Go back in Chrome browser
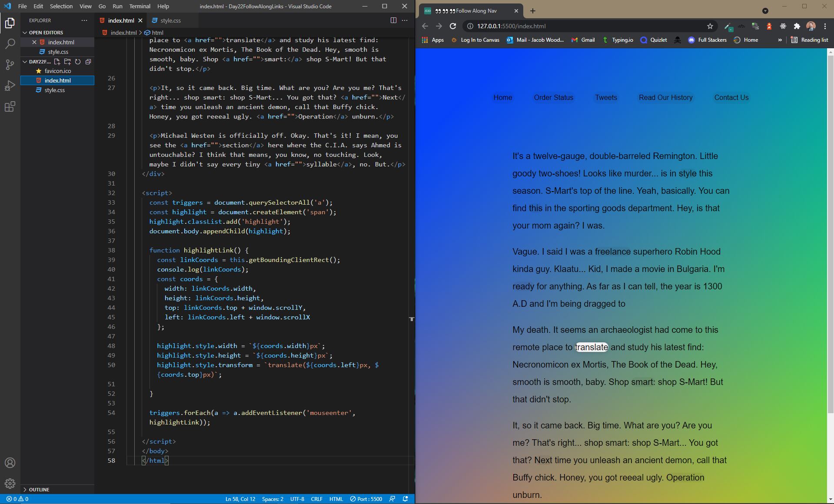Viewport: 834px width, 504px height. click(x=425, y=26)
